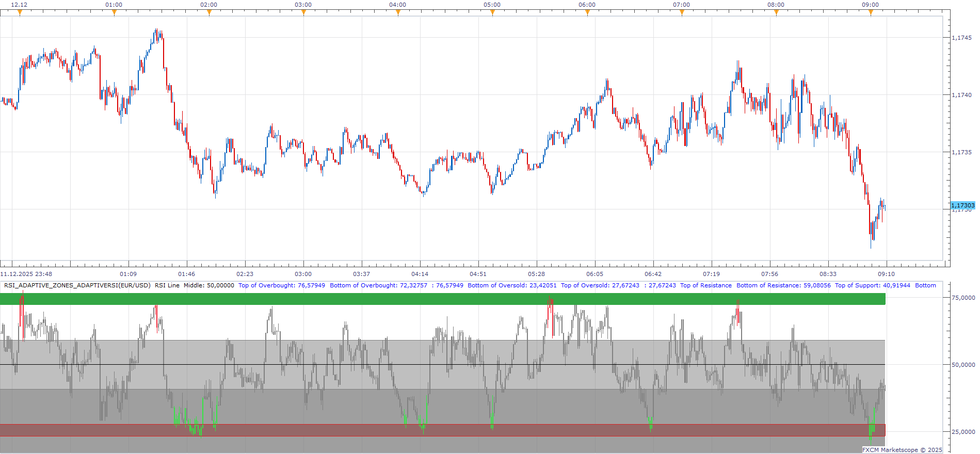980x454 pixels.
Task: Select the orange marker under 07:00
Action: pos(682,12)
